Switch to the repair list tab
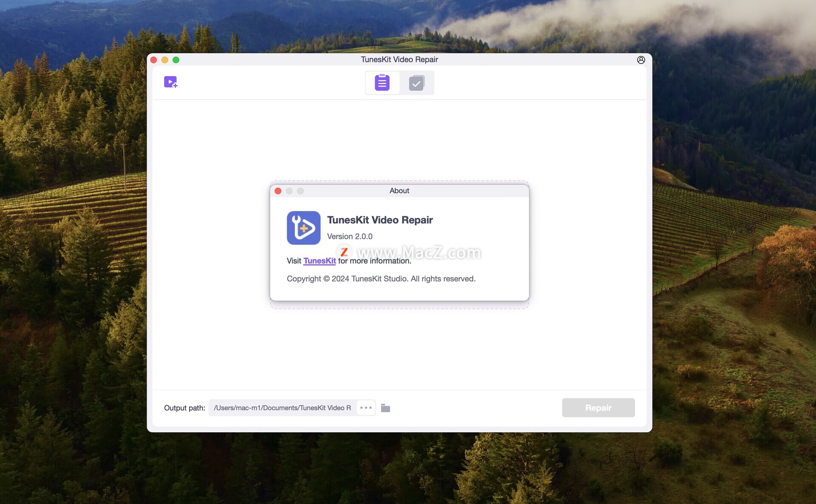This screenshot has height=504, width=816. pyautogui.click(x=382, y=83)
